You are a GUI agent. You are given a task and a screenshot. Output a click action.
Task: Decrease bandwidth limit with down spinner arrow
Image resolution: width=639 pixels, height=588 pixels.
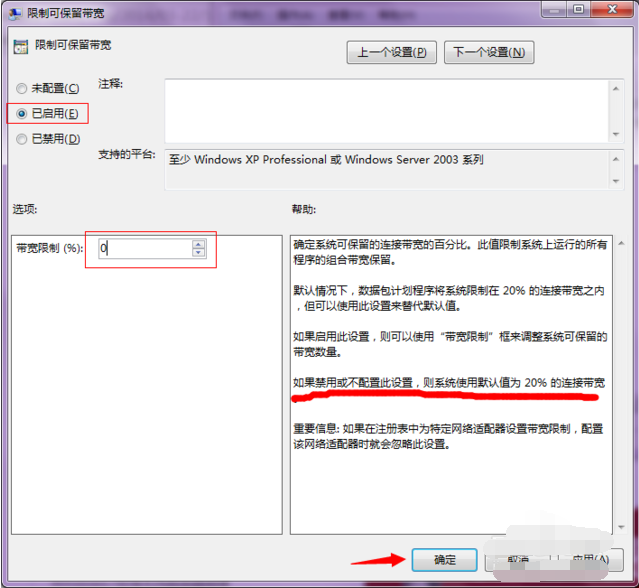click(198, 253)
